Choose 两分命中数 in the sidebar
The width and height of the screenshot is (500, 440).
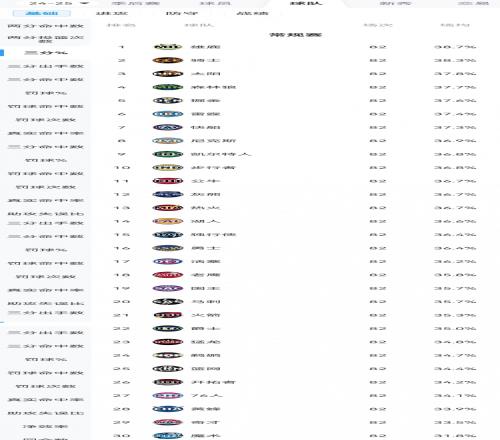pyautogui.click(x=46, y=26)
